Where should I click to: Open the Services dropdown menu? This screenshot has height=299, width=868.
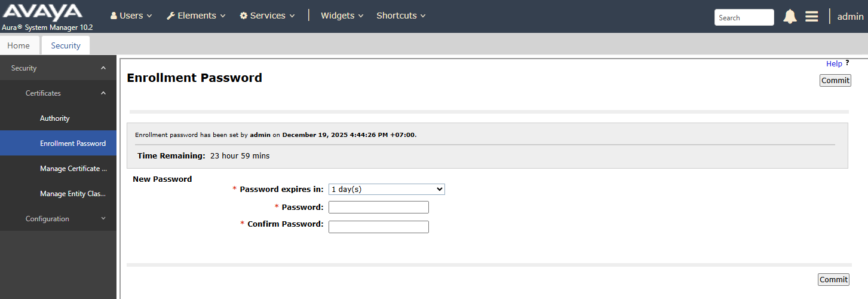267,16
